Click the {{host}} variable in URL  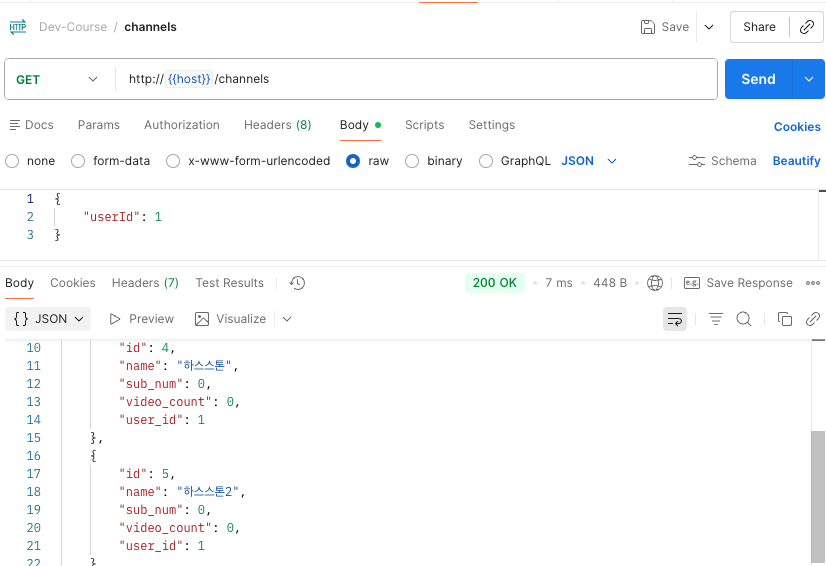coord(189,79)
